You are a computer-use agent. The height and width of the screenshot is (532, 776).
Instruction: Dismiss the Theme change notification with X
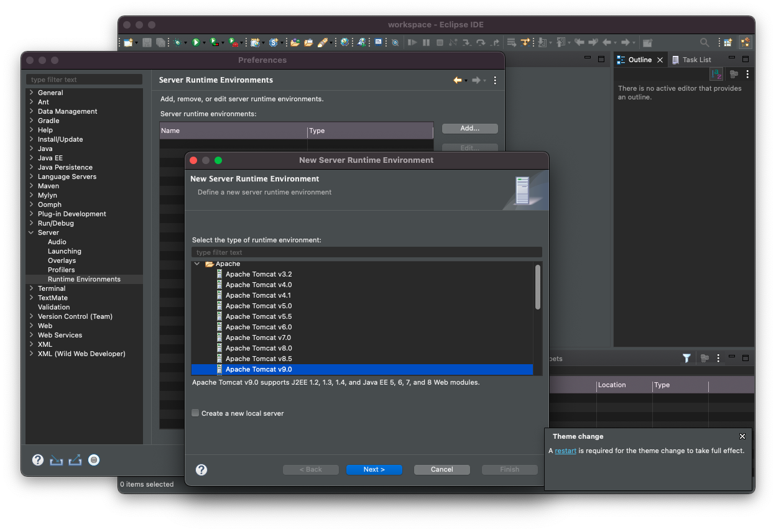742,436
